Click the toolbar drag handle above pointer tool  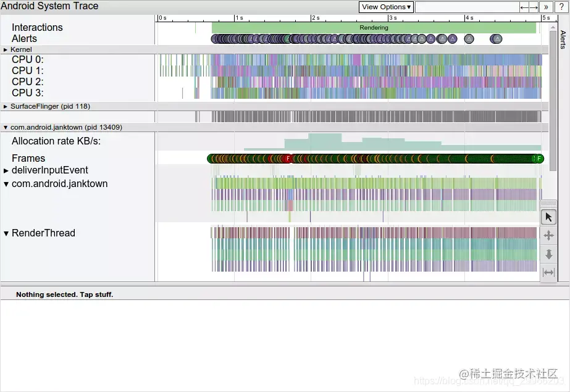pyautogui.click(x=548, y=203)
